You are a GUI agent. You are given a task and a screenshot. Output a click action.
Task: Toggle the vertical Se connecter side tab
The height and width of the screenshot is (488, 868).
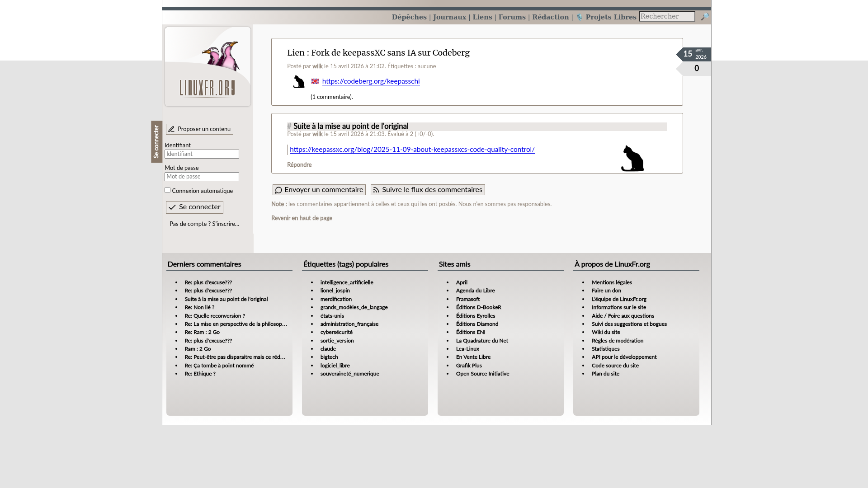[156, 141]
